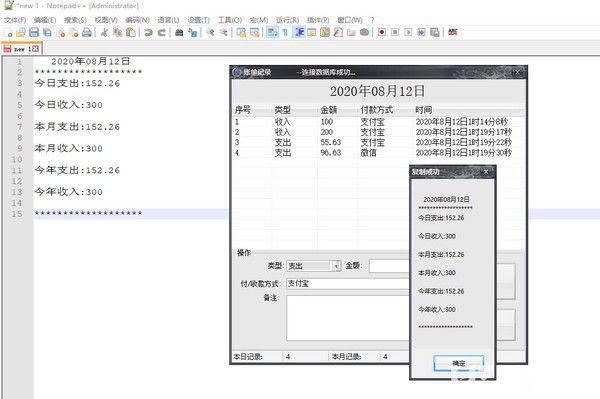The image size is (600, 399).
Task: Toggle file monitoring eye icon
Action: pyautogui.click(x=365, y=33)
